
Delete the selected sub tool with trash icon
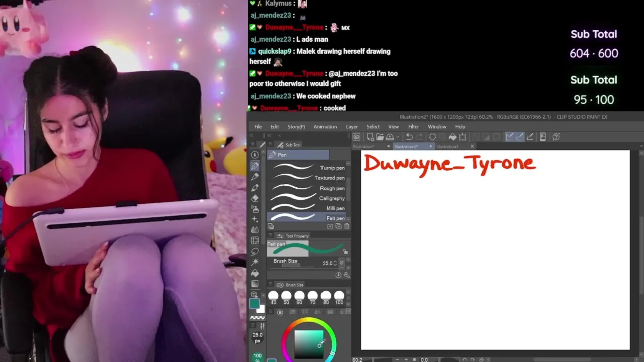point(346,227)
